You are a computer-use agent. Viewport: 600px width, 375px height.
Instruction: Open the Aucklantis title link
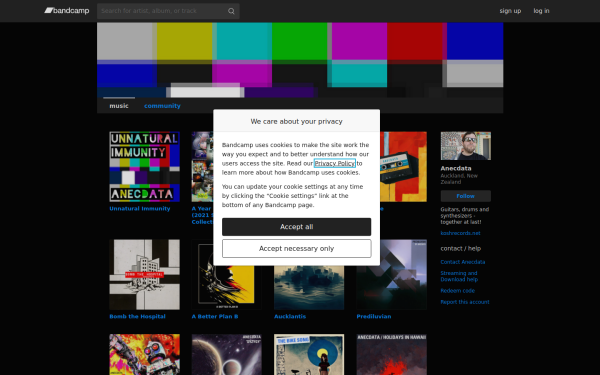pyautogui.click(x=290, y=316)
